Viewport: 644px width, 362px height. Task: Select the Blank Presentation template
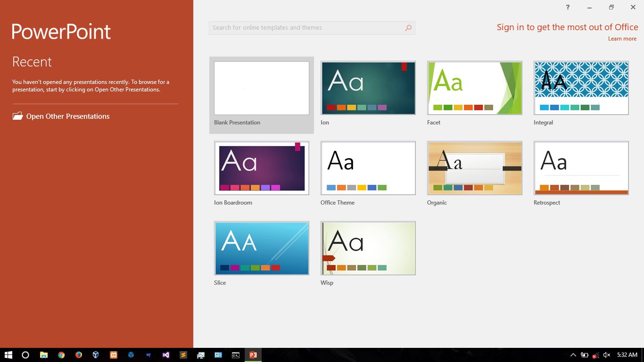tap(262, 95)
